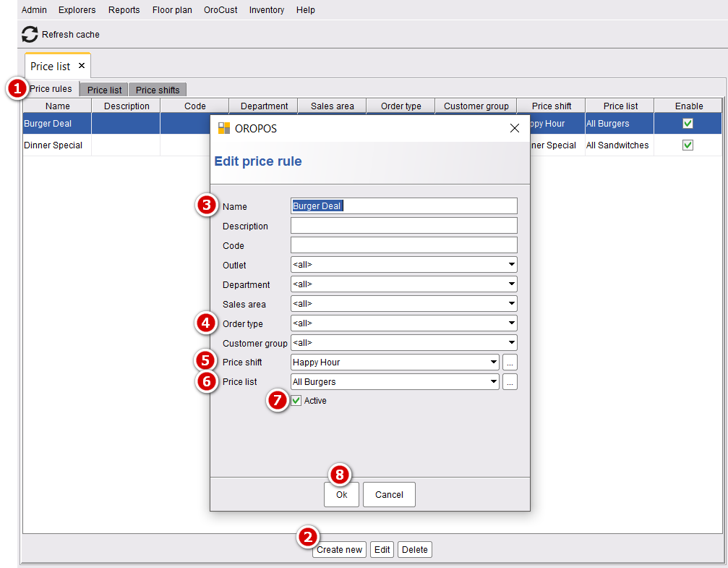Sort by Enable column header
This screenshot has width=728, height=568.
[688, 106]
